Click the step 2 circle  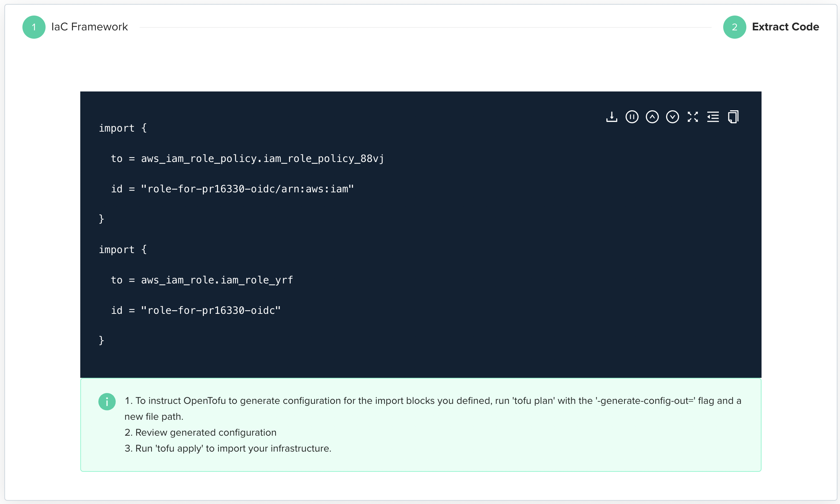(x=734, y=27)
